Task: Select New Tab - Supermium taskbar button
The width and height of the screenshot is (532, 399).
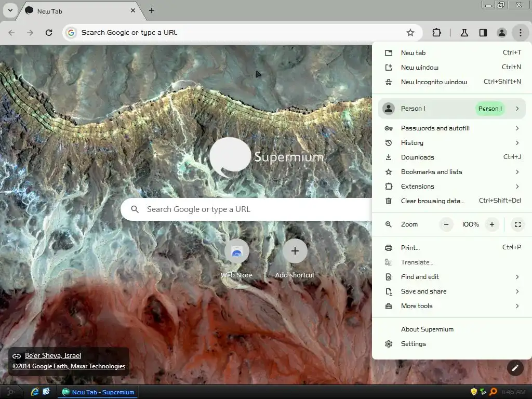Action: click(98, 392)
